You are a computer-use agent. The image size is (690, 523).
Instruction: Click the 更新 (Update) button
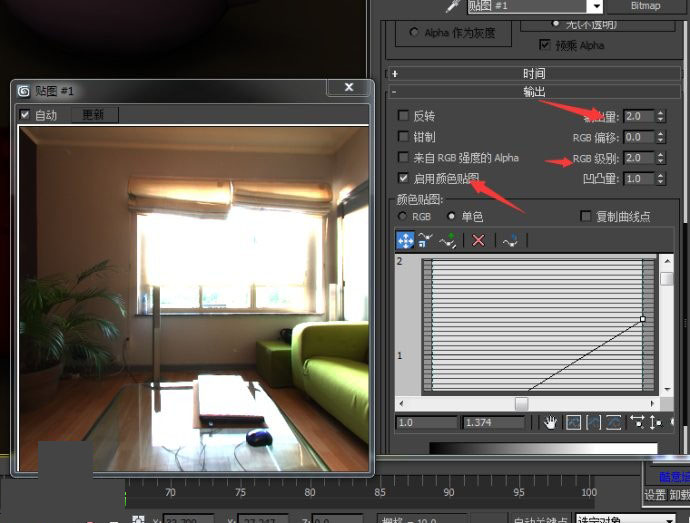94,115
